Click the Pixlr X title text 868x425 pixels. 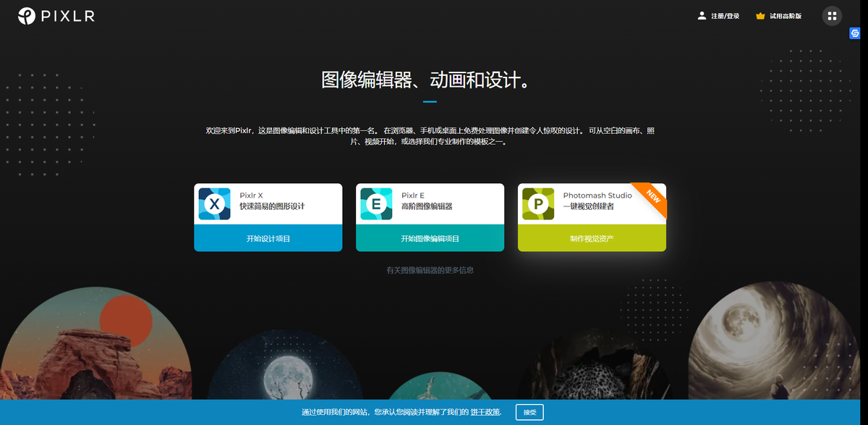[252, 195]
